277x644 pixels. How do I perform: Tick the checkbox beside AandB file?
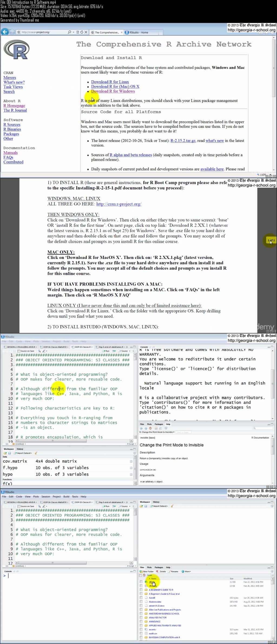141,598
